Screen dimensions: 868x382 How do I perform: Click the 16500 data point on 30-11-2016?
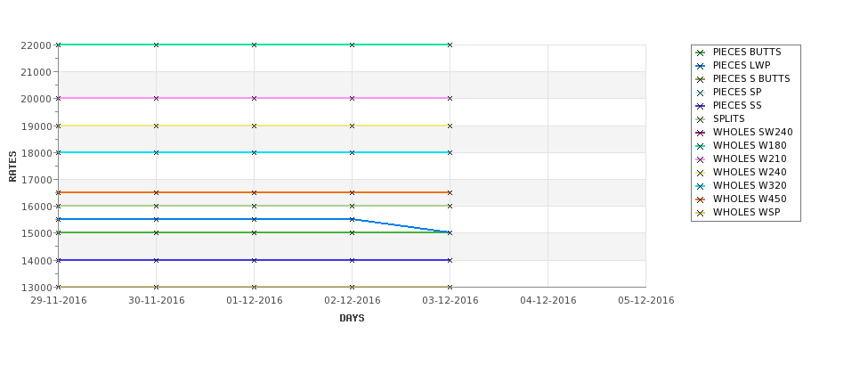pyautogui.click(x=156, y=192)
